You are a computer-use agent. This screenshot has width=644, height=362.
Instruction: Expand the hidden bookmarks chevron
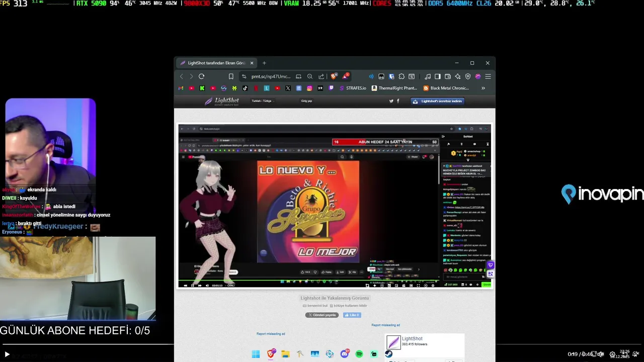tap(483, 88)
